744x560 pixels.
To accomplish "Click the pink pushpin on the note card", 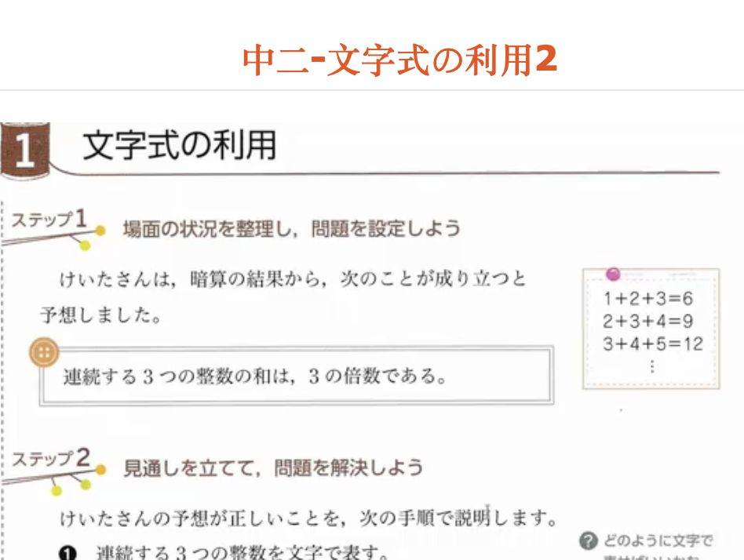I will [614, 274].
